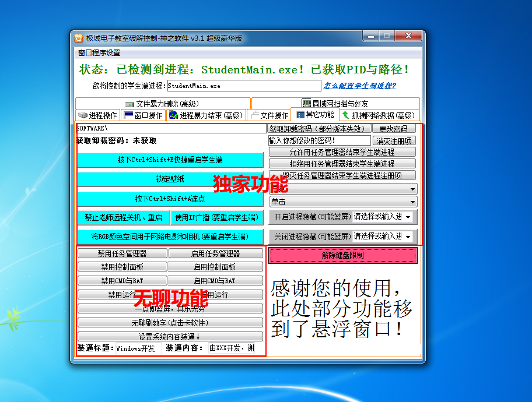Open the 进程操作 tab
The image size is (532, 402).
[x=98, y=115]
